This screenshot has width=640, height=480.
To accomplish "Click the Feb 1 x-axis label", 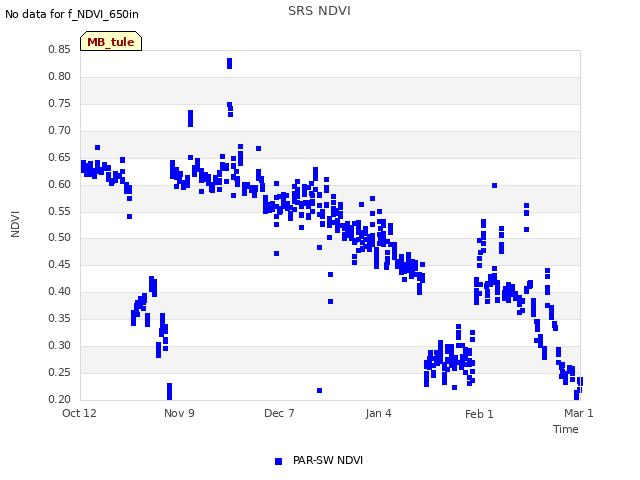I will [x=479, y=414].
